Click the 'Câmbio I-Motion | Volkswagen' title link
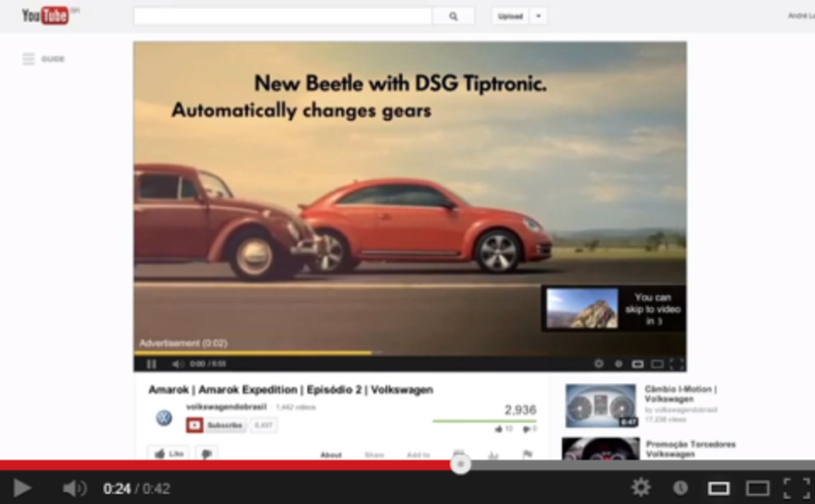Viewport: 815px width, 504px height. (681, 394)
